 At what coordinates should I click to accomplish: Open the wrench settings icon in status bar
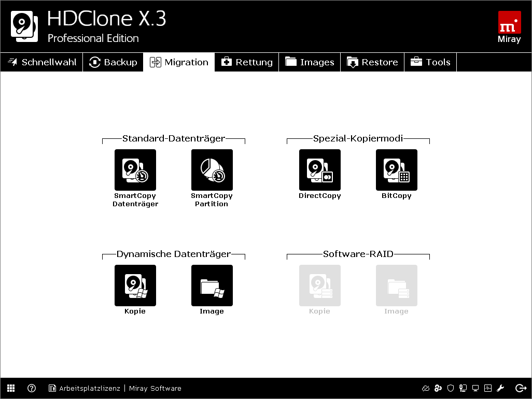point(500,388)
